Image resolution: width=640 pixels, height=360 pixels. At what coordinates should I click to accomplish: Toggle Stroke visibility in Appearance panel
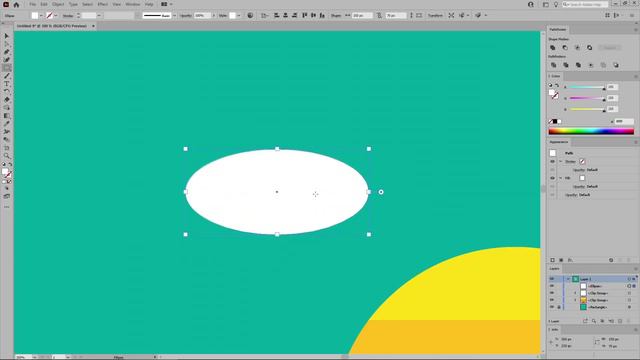[553, 162]
